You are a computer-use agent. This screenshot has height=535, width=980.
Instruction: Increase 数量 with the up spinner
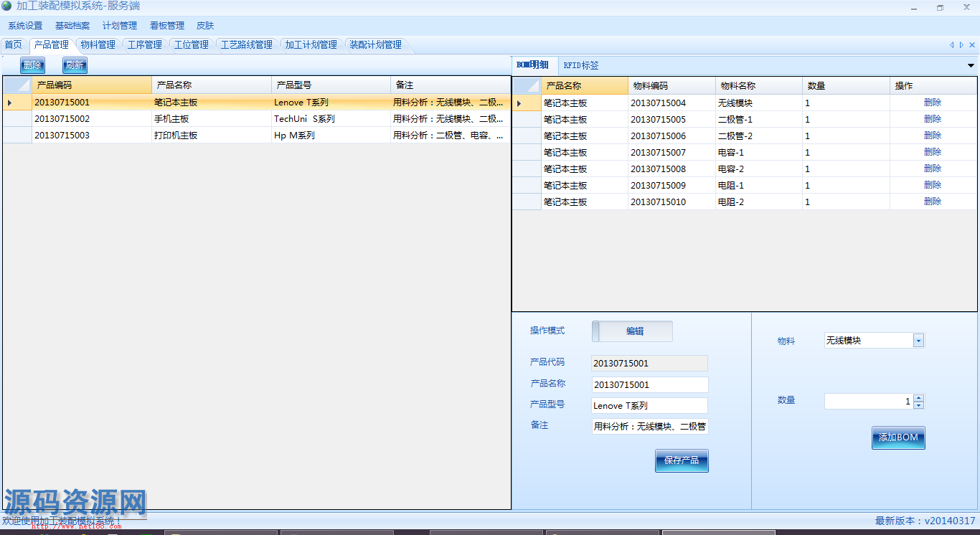click(x=918, y=398)
